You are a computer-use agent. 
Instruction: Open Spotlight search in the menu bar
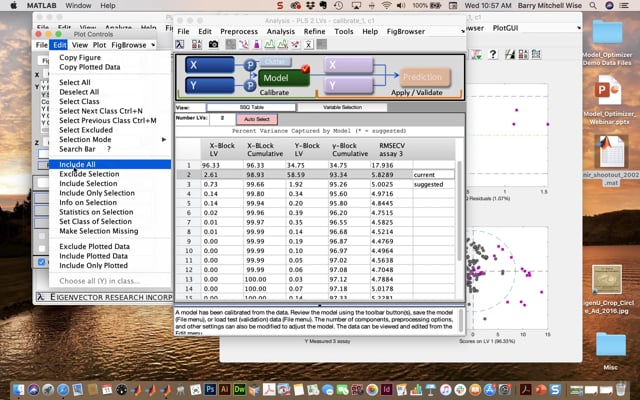point(593,5)
